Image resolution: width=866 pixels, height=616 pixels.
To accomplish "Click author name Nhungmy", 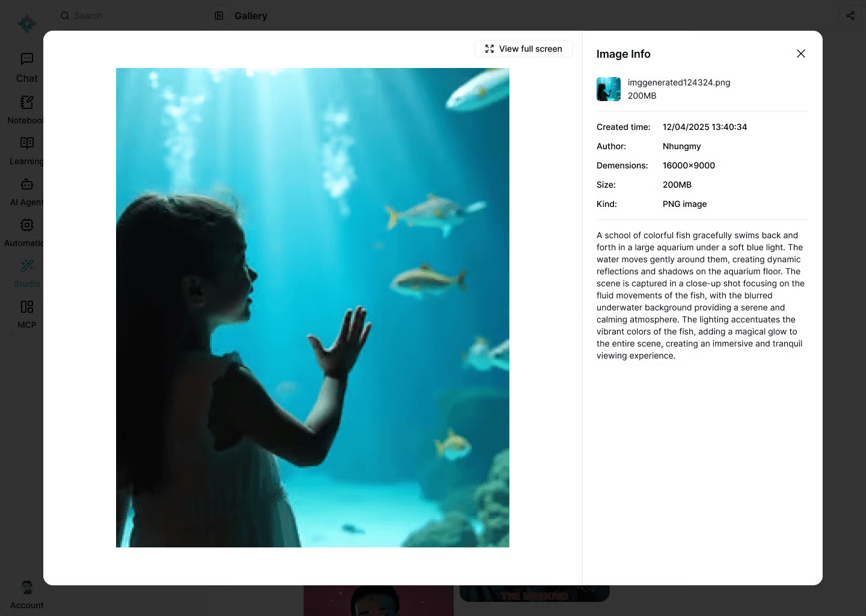I will [682, 146].
